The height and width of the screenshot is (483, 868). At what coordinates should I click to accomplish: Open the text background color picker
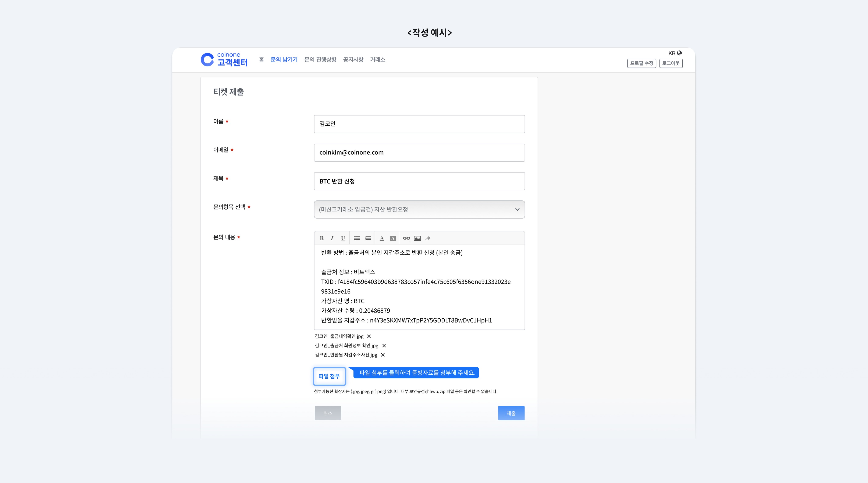click(392, 238)
